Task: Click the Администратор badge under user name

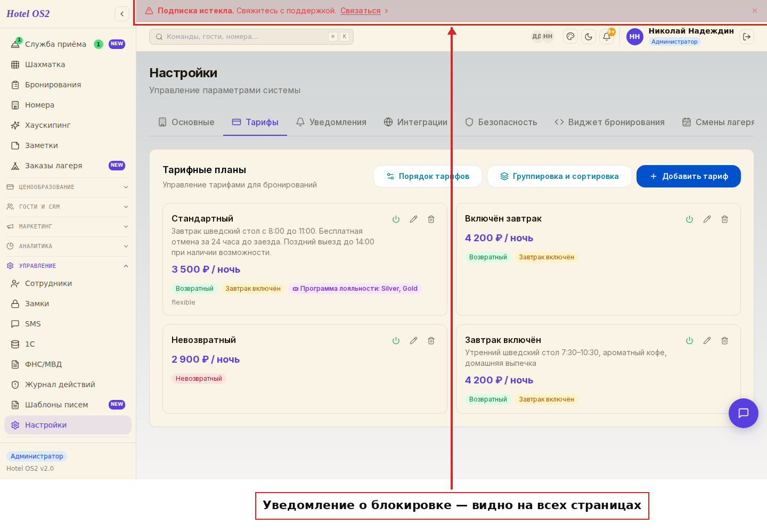Action: point(674,42)
